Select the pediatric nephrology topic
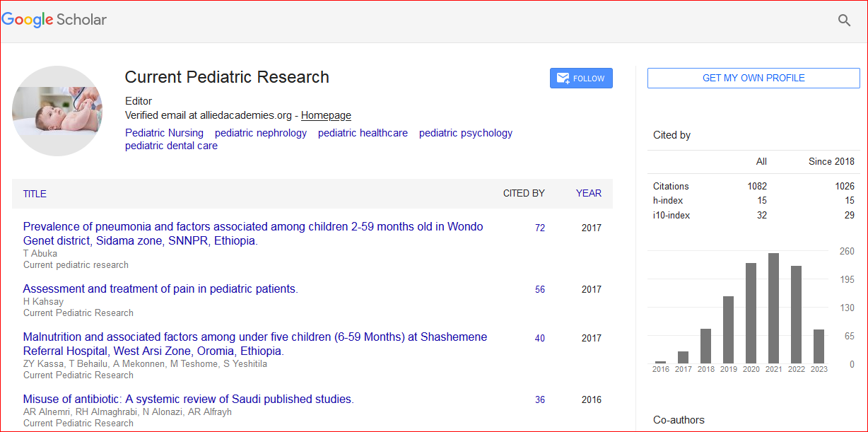 tap(261, 133)
